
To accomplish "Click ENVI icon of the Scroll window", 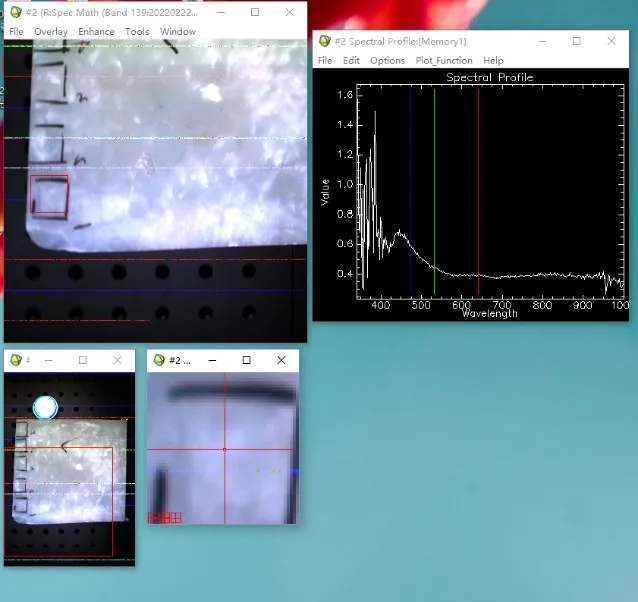I will [15, 360].
